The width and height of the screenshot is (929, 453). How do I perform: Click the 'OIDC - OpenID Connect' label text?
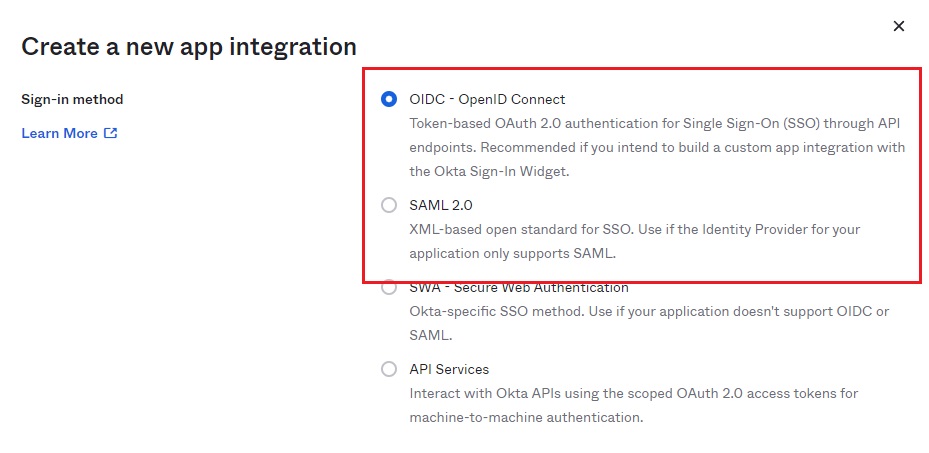tap(487, 99)
